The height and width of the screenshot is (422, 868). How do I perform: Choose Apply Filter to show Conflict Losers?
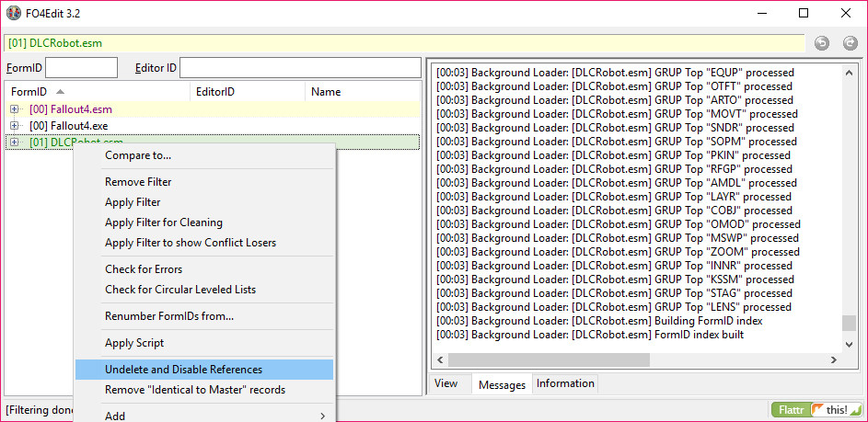(204, 243)
